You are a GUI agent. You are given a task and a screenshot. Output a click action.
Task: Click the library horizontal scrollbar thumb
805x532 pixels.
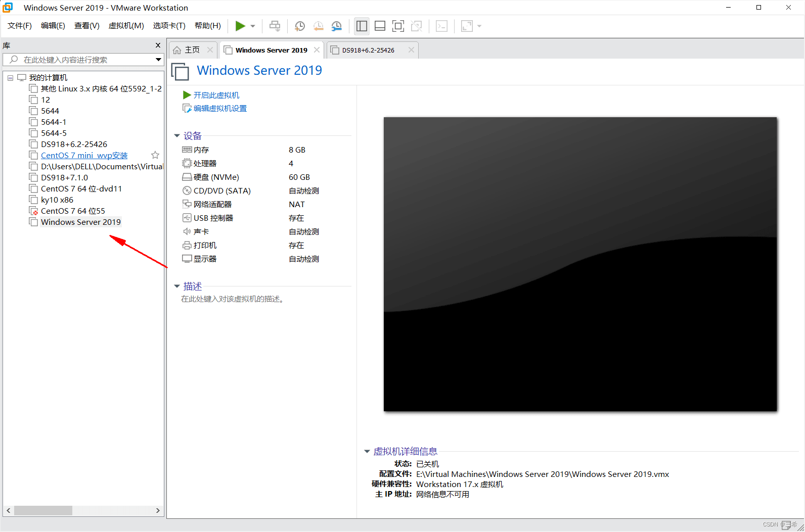point(43,511)
